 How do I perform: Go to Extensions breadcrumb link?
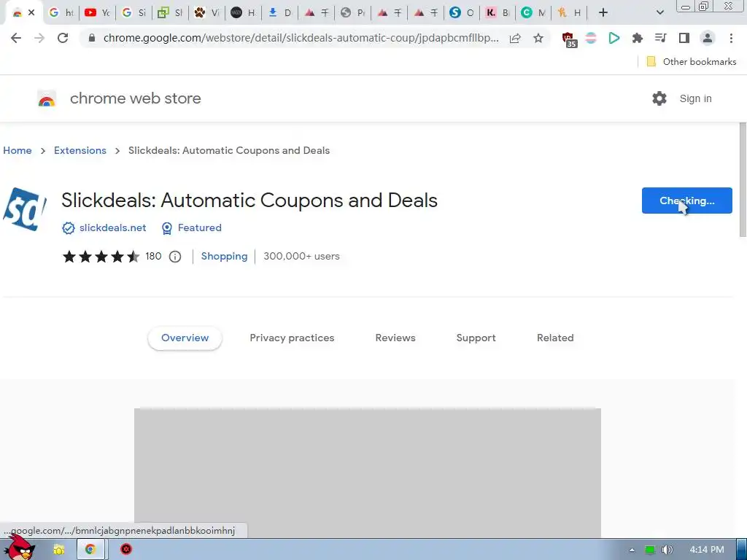[80, 150]
